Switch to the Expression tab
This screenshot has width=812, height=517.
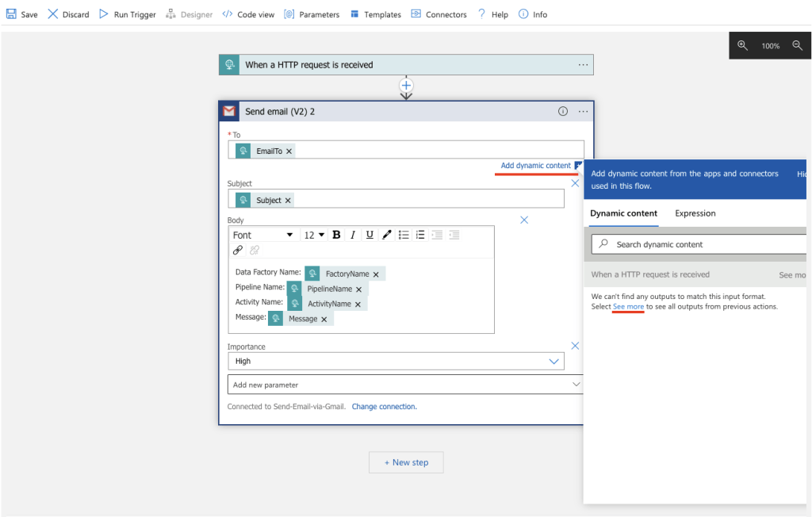(695, 213)
